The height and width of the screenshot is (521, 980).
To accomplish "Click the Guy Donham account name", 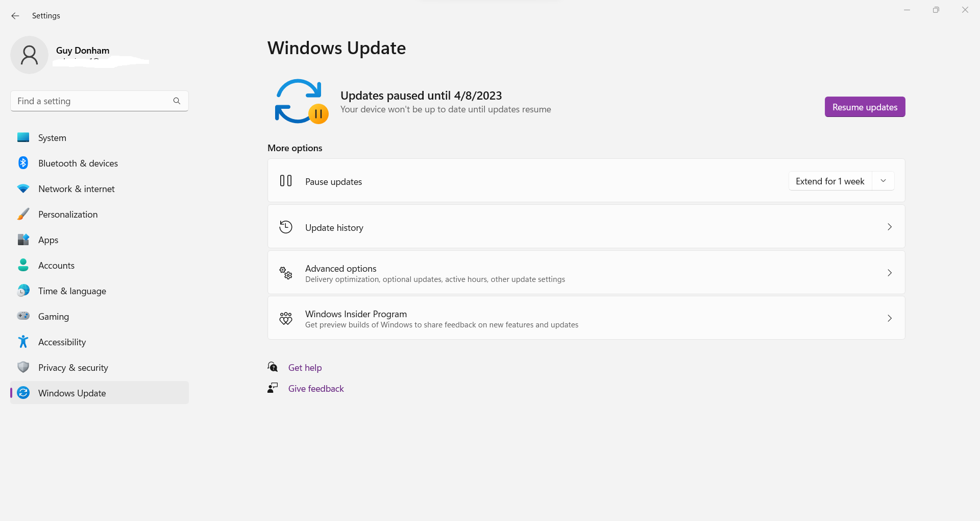I will coord(83,50).
